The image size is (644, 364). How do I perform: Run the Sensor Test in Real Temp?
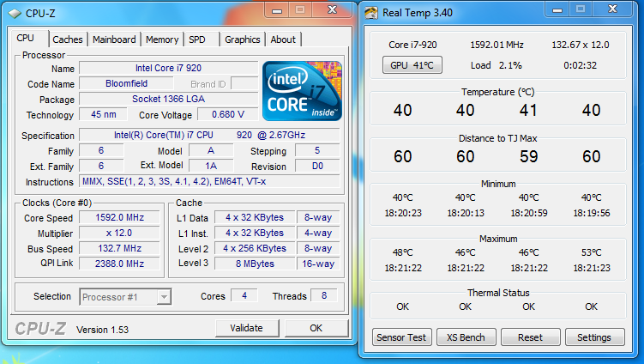(401, 337)
